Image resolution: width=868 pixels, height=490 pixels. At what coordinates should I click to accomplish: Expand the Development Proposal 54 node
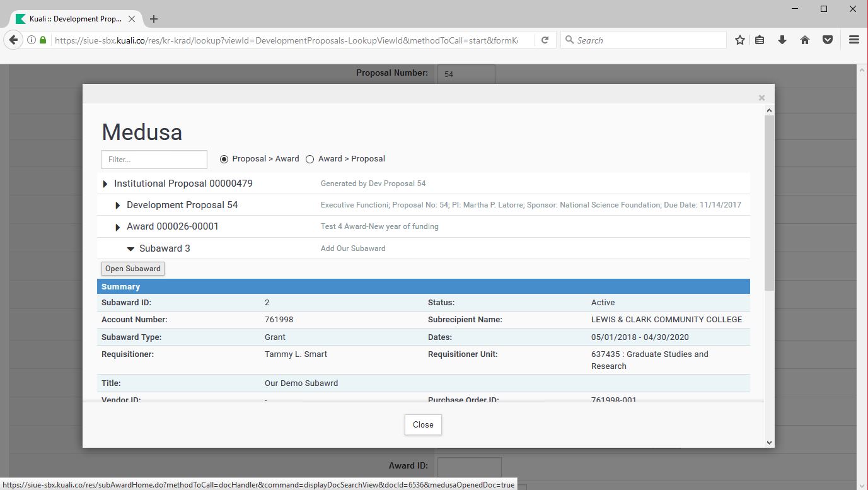point(118,206)
